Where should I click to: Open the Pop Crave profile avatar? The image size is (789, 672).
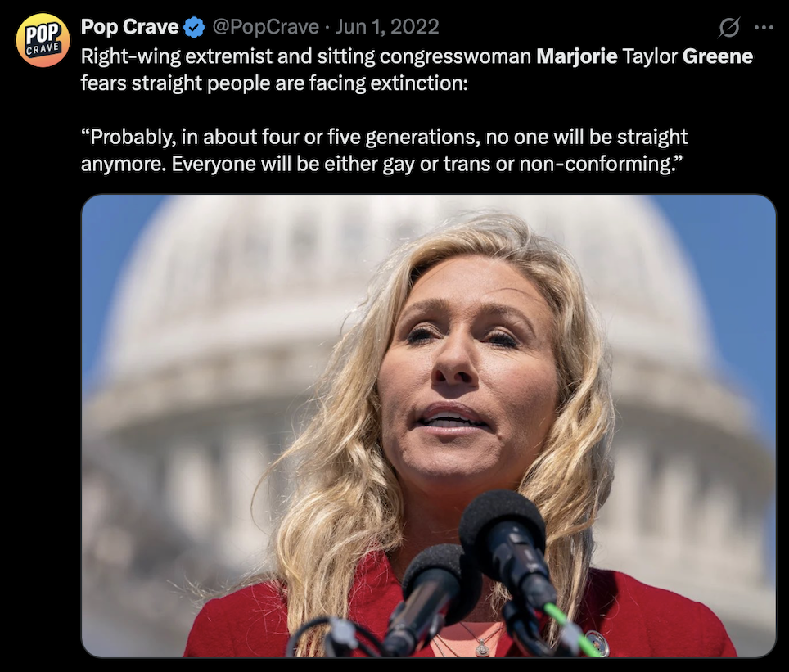point(43,40)
